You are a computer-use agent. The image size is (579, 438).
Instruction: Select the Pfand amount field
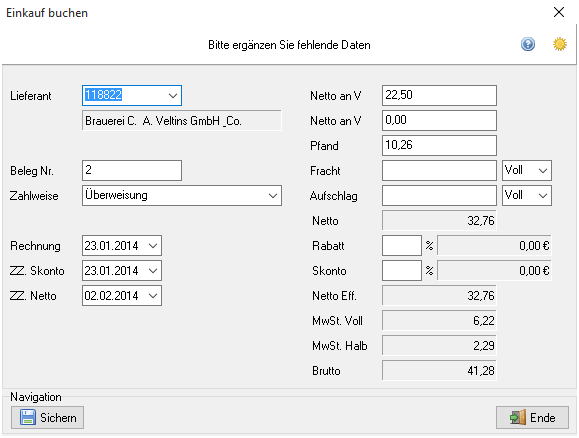(x=439, y=145)
